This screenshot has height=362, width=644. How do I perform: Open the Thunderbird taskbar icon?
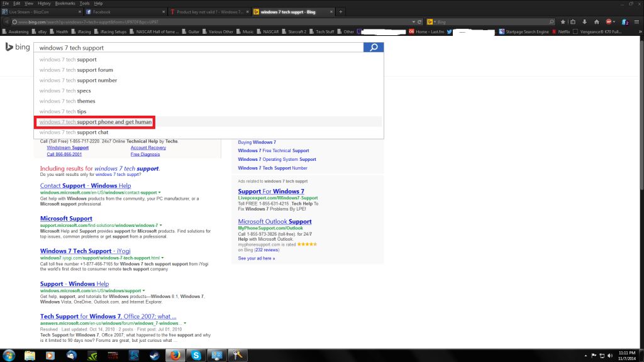pyautogui.click(x=72, y=356)
